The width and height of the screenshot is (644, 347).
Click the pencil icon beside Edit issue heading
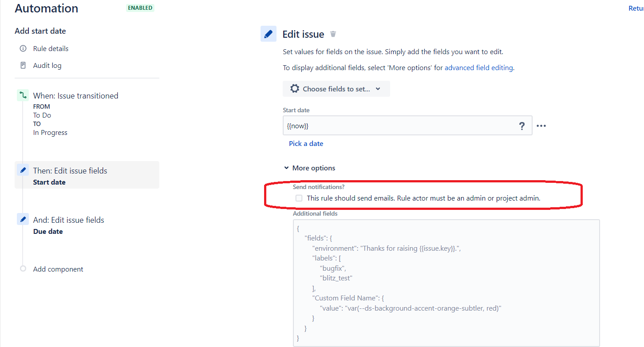[x=269, y=34]
